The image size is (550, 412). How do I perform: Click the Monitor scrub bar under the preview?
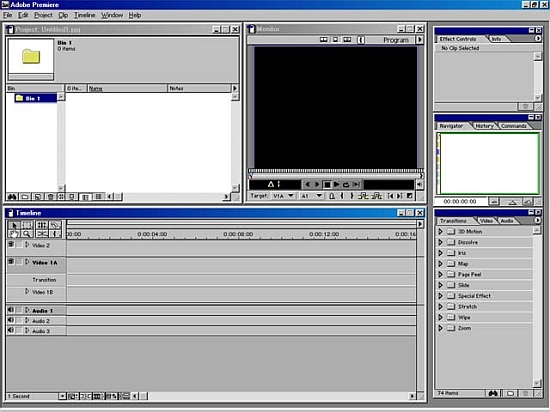point(336,171)
